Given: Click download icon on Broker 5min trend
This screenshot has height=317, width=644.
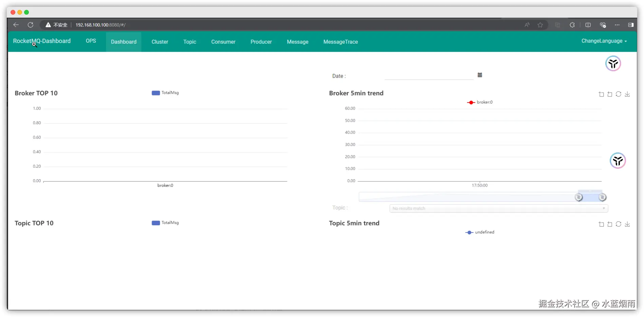Looking at the screenshot, I should 627,94.
